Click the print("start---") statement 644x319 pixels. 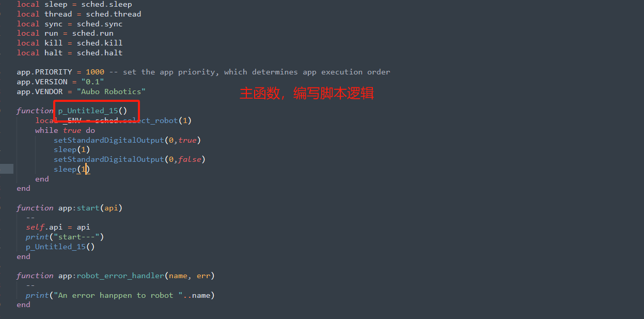pos(65,237)
